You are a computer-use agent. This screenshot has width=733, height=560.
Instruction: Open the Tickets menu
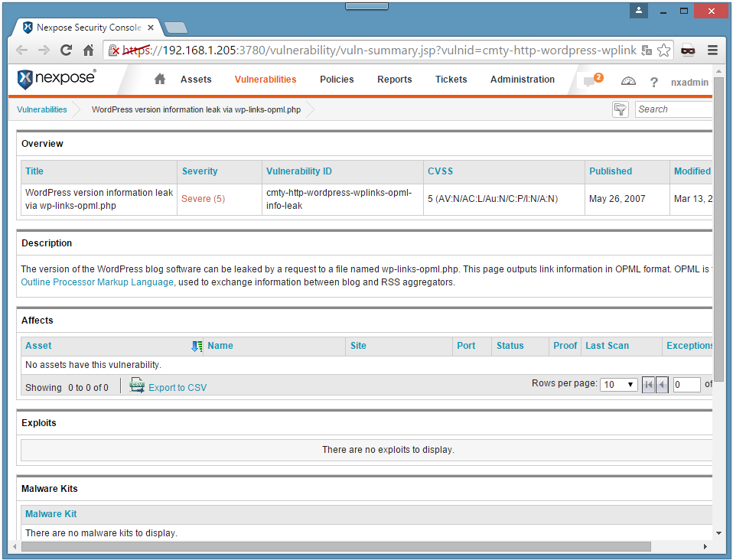tap(451, 80)
